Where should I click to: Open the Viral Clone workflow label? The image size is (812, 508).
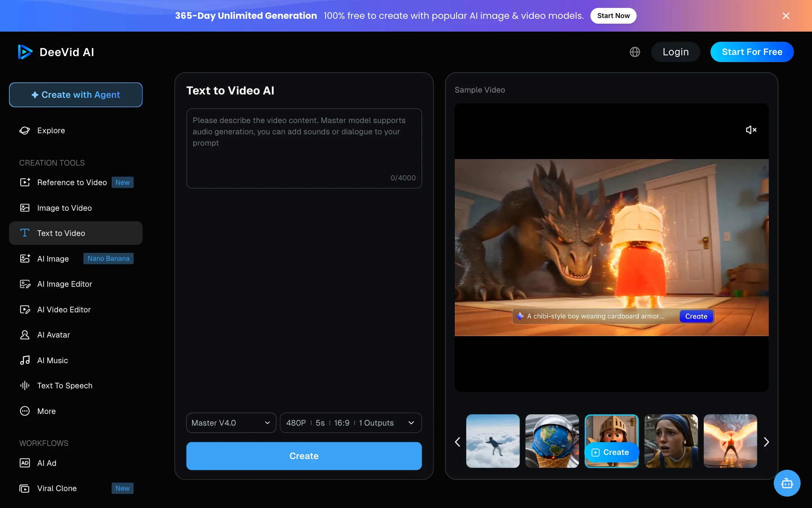57,488
